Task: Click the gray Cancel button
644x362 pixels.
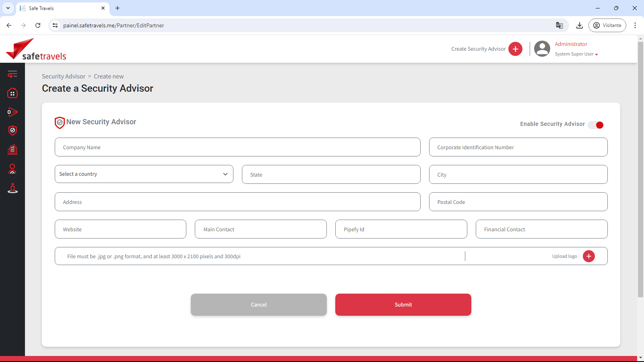Action: (x=258, y=304)
